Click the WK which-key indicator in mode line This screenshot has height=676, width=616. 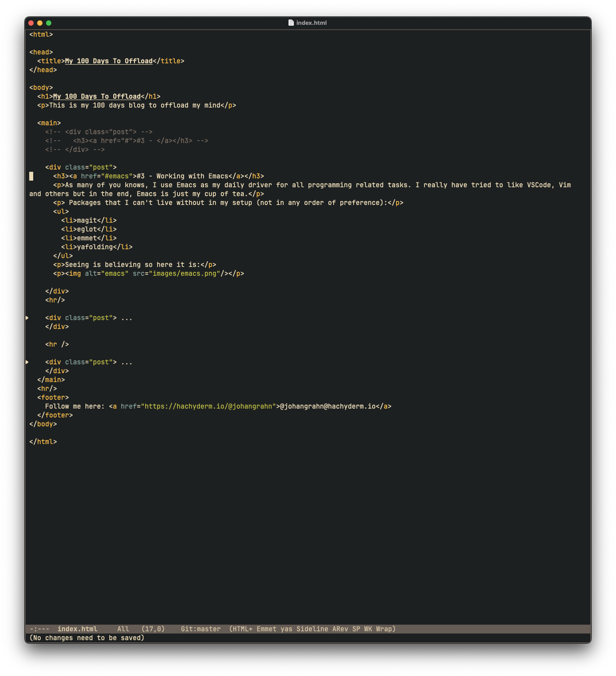tap(368, 629)
